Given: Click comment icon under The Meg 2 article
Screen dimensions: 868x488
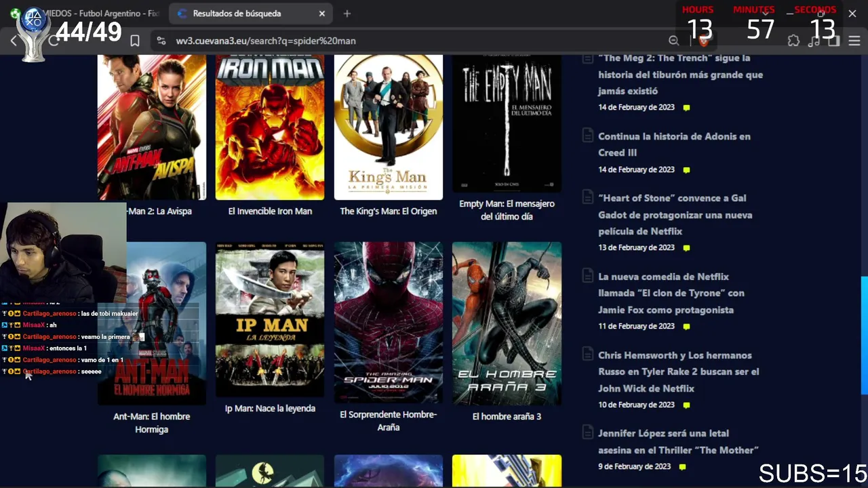Looking at the screenshot, I should point(686,108).
